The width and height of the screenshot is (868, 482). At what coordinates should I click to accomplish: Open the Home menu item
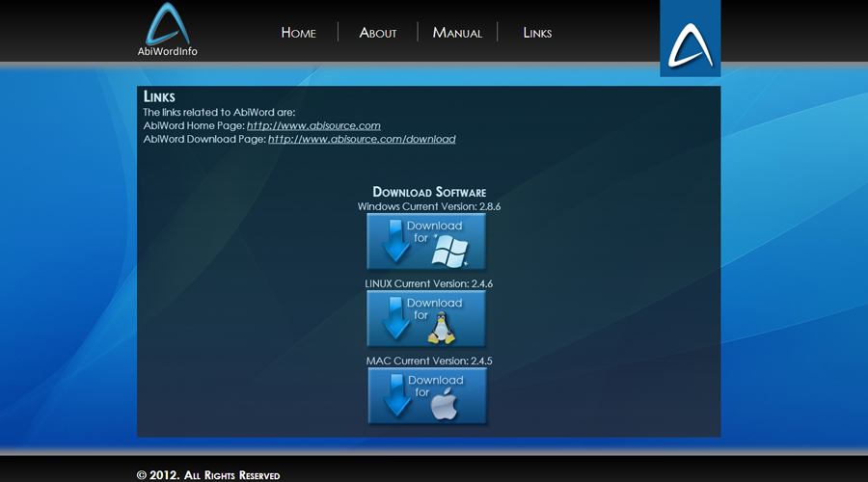pos(298,33)
